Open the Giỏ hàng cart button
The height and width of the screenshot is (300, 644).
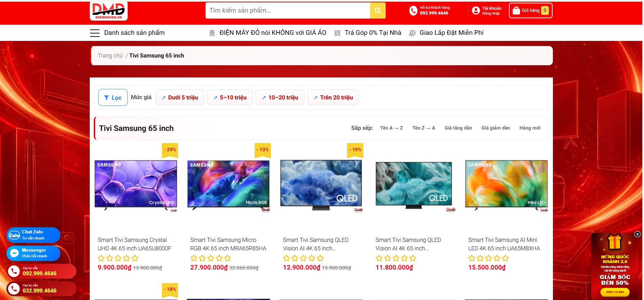[531, 10]
